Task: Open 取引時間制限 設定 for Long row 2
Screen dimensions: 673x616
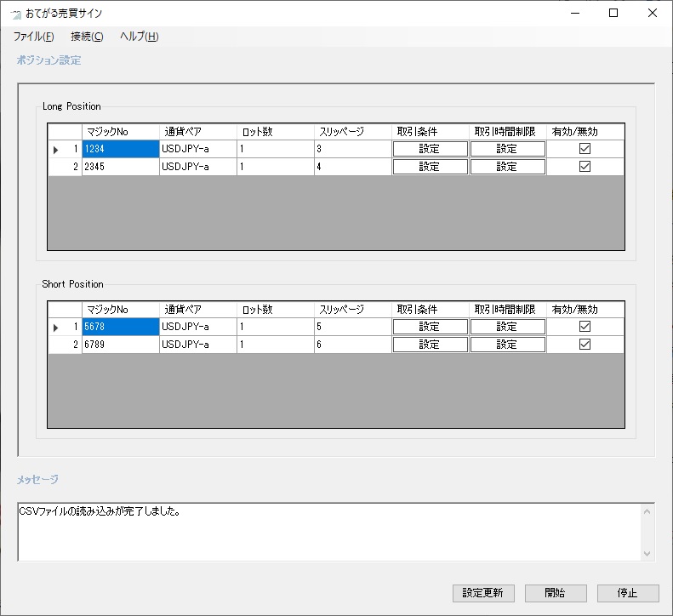Action: click(x=507, y=167)
